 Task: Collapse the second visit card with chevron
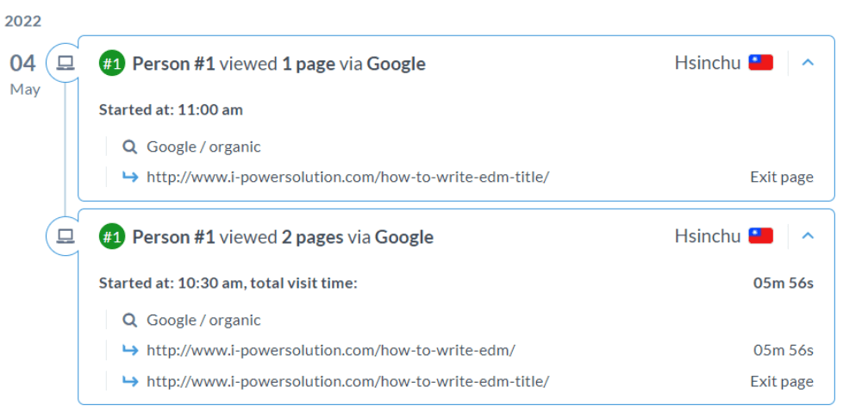click(808, 236)
